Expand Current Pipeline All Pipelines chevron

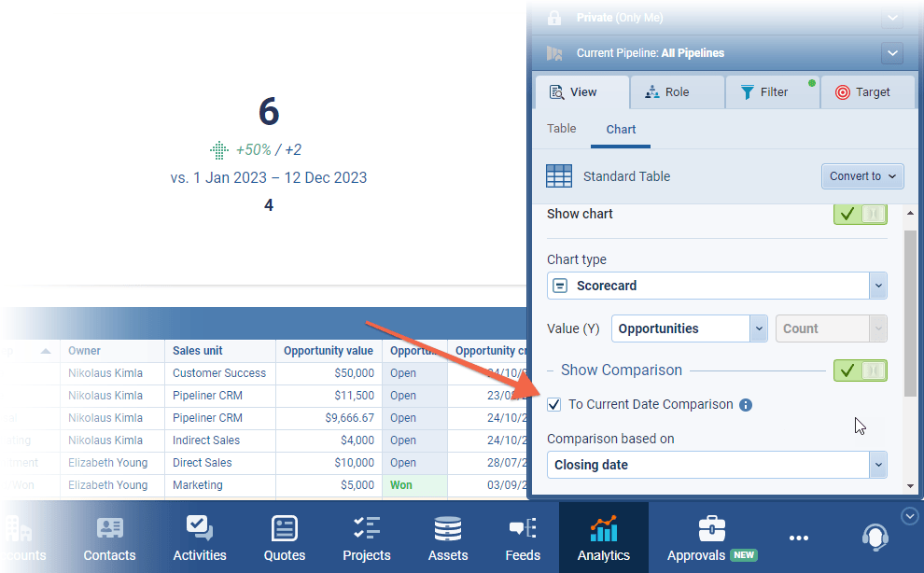pos(892,53)
